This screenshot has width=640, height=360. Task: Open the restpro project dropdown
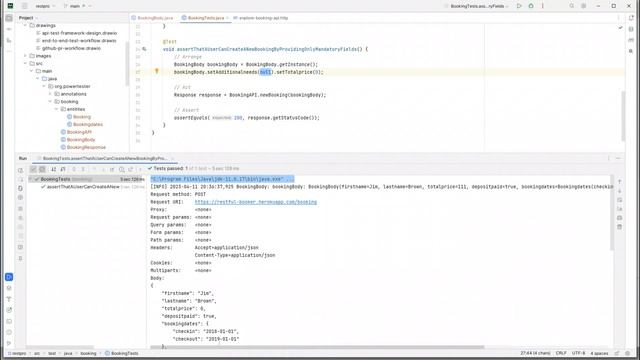45,6
